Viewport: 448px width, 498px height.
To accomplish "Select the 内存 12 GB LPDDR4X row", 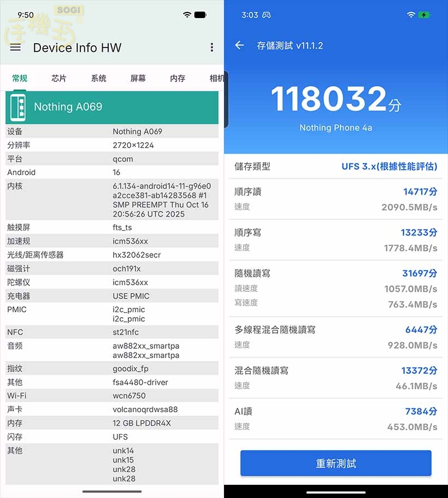I will [x=112, y=423].
